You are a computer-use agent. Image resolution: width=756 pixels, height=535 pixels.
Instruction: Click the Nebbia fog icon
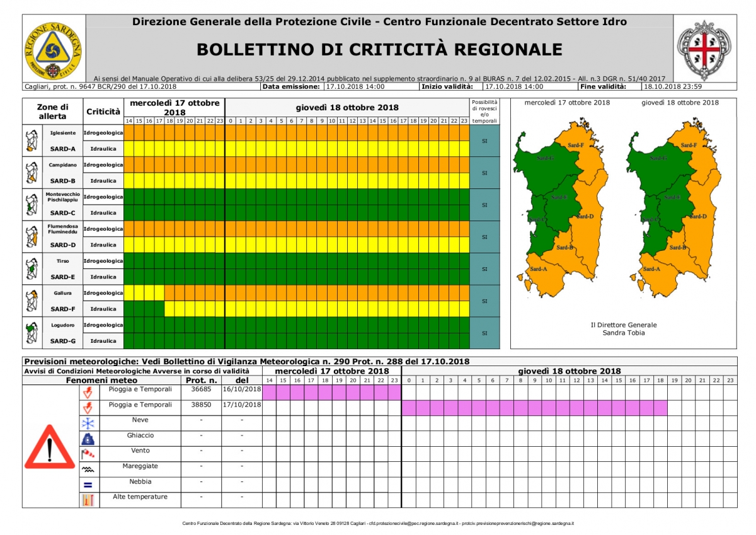(88, 485)
